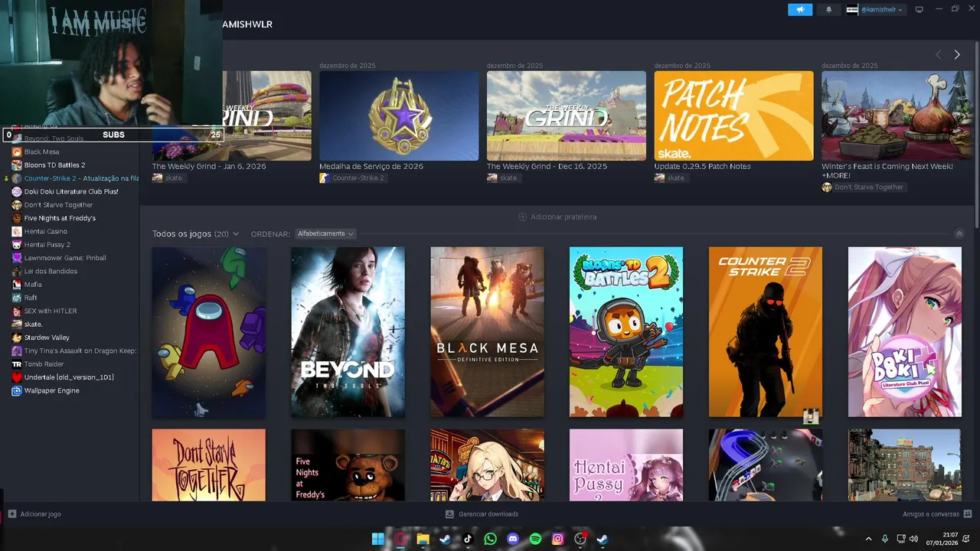The image size is (980, 551).
Task: Open the Black Mesa Definitive Edition cover
Action: 487,332
